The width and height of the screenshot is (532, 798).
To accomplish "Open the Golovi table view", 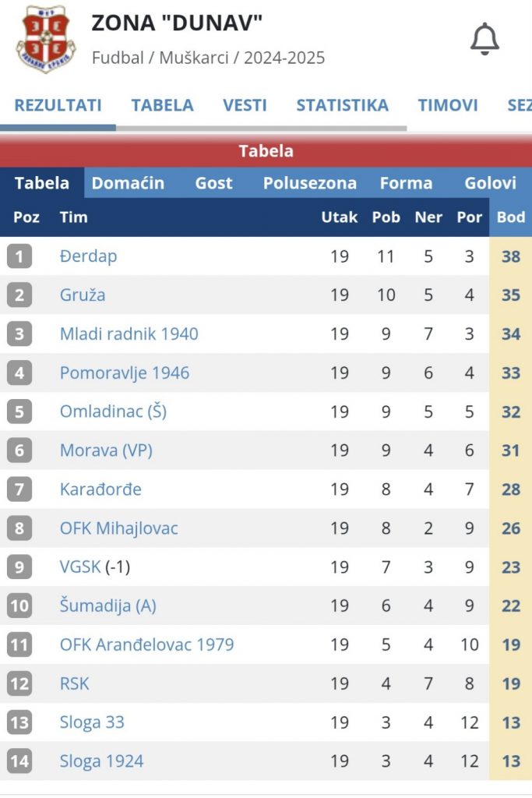I will pos(490,183).
